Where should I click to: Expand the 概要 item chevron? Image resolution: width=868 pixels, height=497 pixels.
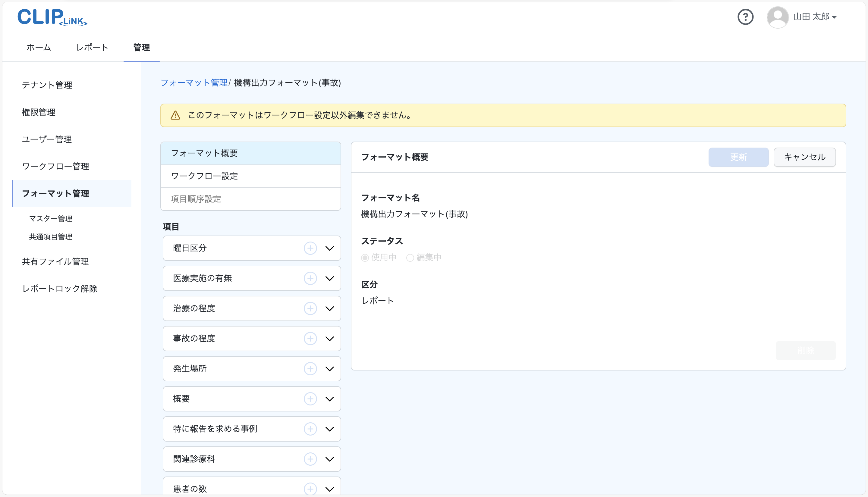pos(329,399)
